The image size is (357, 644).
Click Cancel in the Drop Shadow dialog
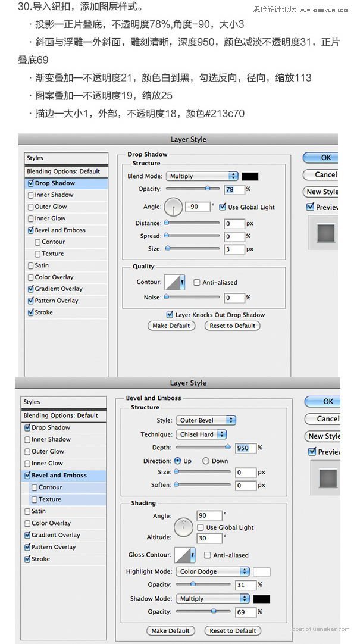pyautogui.click(x=321, y=174)
